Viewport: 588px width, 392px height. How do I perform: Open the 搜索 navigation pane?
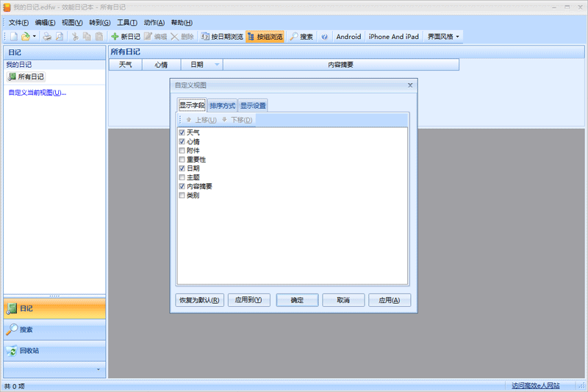tap(54, 329)
